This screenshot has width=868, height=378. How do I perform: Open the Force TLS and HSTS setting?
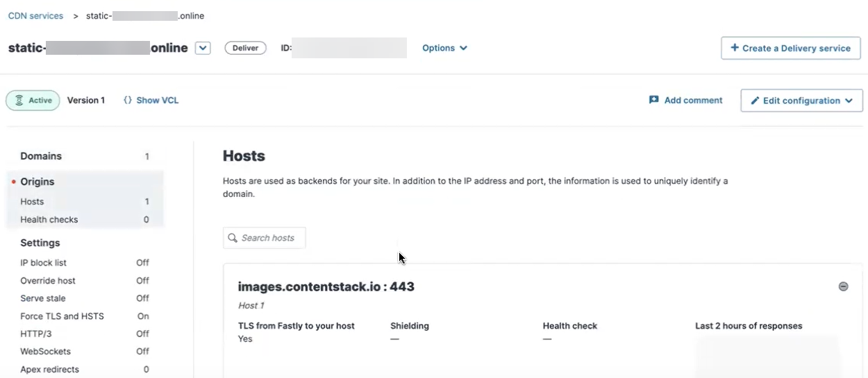click(x=62, y=316)
